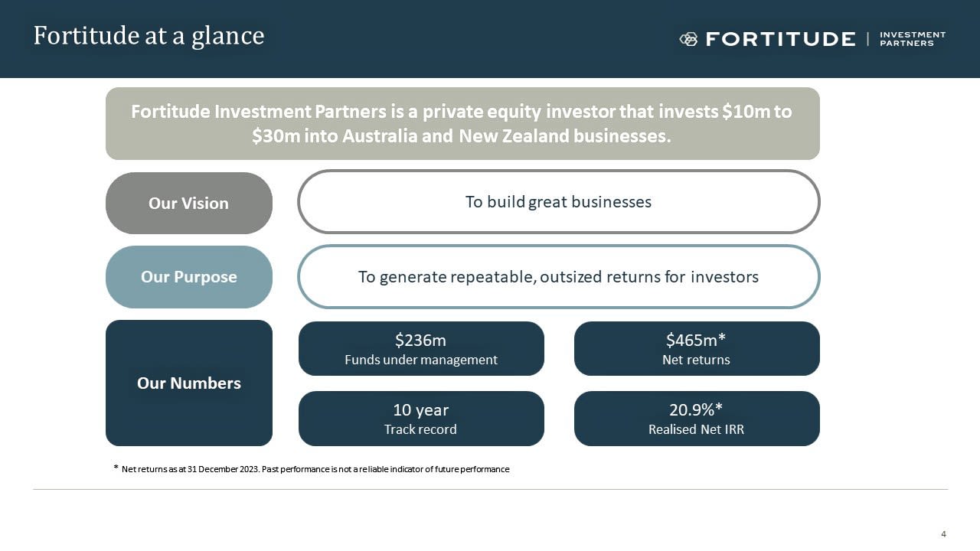Open the $465m Net returns card

(x=696, y=349)
